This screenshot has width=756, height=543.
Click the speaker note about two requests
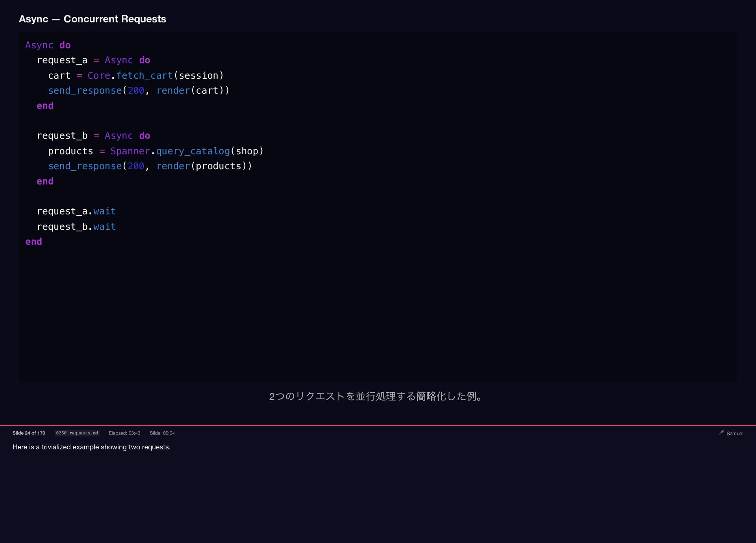coord(91,447)
